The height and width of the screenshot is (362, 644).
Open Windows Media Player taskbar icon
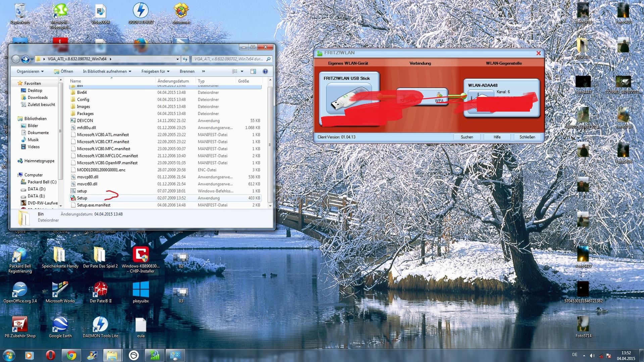click(x=29, y=355)
